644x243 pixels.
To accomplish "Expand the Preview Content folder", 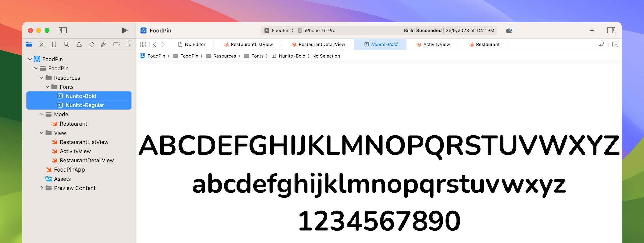I will coord(42,188).
